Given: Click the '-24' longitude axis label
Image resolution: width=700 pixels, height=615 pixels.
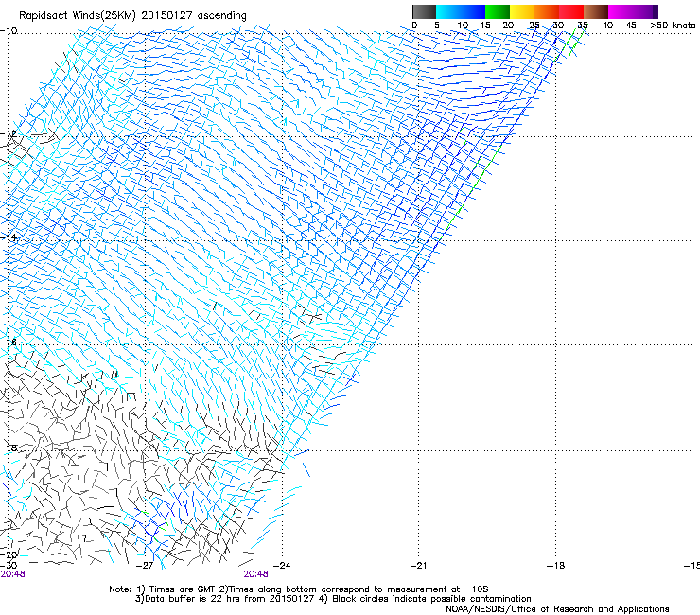Looking at the screenshot, I should coord(282,566).
